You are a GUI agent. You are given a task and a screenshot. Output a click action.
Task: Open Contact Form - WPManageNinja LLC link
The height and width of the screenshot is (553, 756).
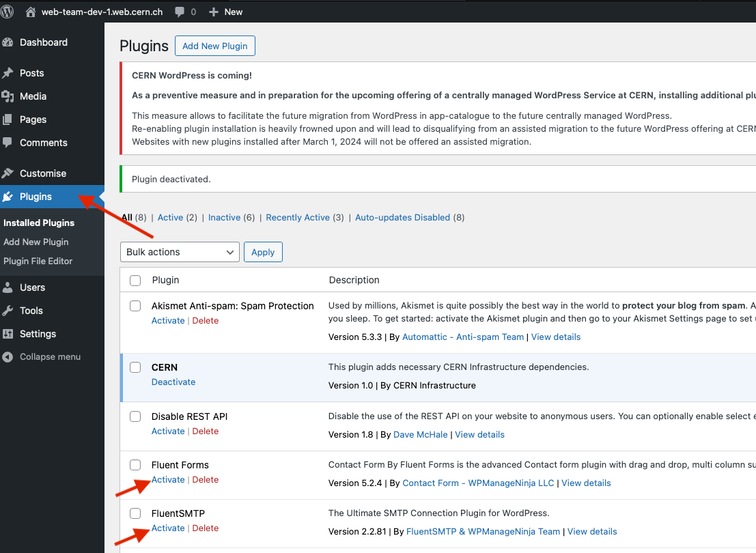[x=478, y=483]
